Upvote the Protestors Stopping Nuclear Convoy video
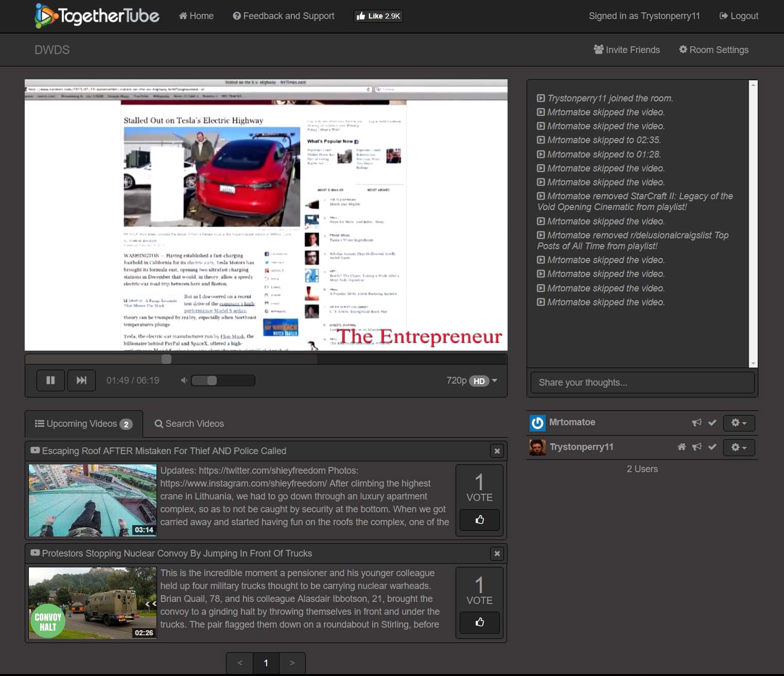This screenshot has height=676, width=784. click(479, 622)
